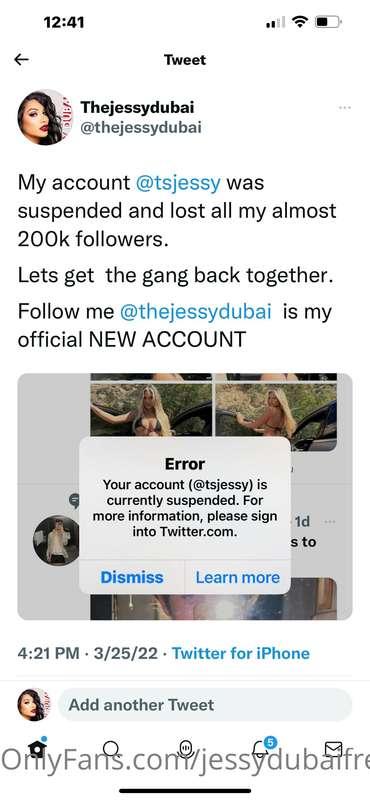This screenshot has height=800, width=370.
Task: Open the Notifications bell with badge
Action: 262,747
